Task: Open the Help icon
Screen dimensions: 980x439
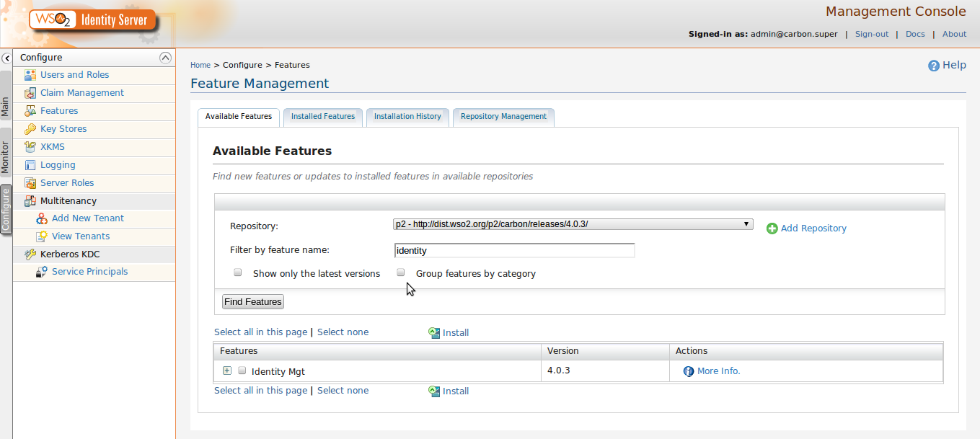Action: 933,65
